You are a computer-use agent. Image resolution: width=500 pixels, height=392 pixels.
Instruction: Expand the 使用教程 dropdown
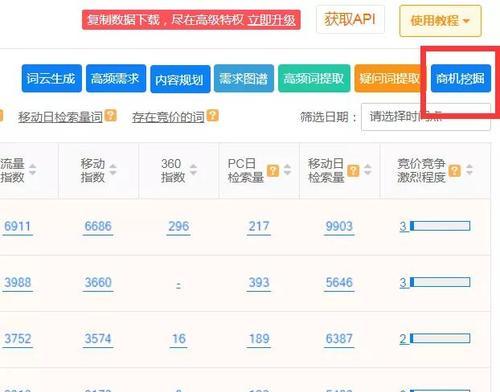coord(440,21)
